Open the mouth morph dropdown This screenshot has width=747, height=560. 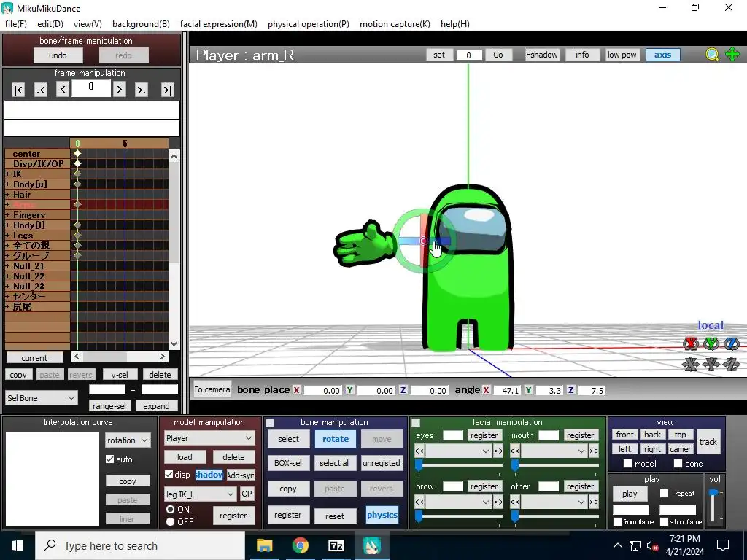554,451
